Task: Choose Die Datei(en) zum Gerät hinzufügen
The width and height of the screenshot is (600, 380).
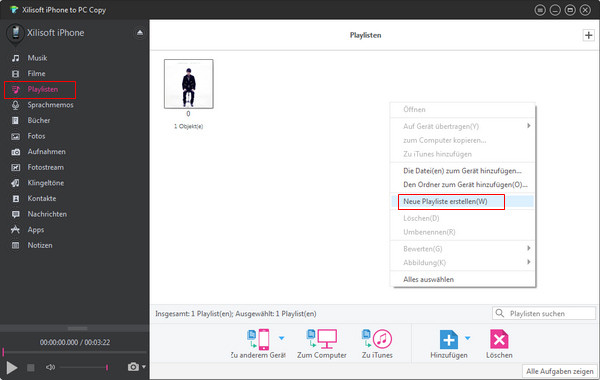Action: pyautogui.click(x=462, y=171)
